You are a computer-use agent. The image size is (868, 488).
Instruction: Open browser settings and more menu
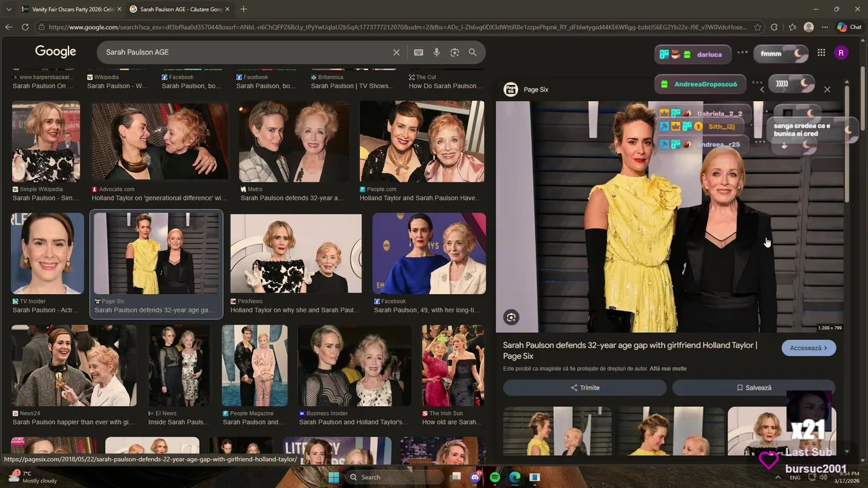click(x=825, y=27)
